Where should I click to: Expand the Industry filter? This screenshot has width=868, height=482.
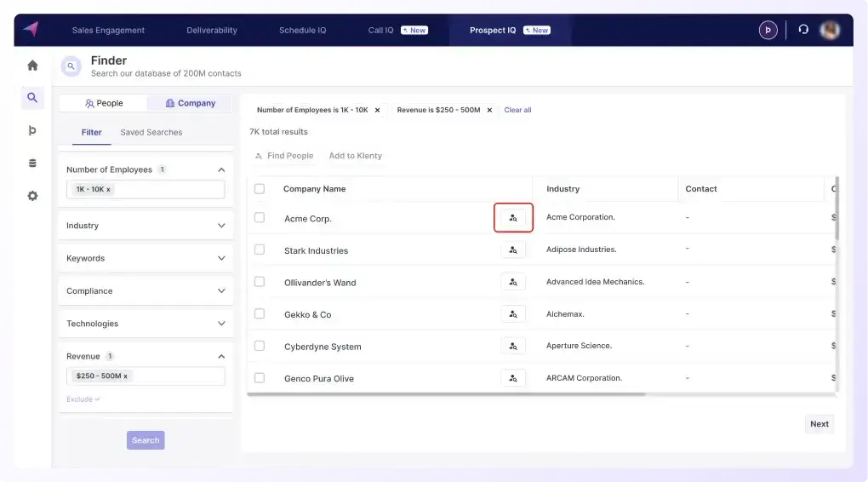tap(221, 226)
